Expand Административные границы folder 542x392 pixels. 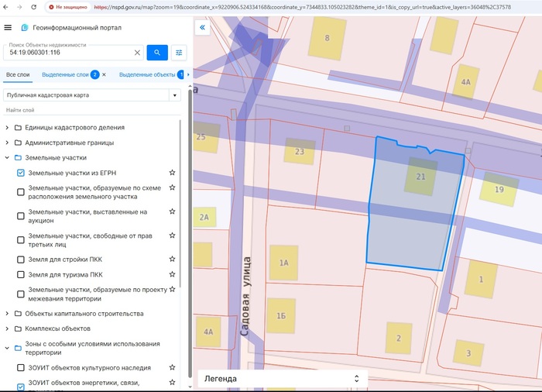(7, 143)
